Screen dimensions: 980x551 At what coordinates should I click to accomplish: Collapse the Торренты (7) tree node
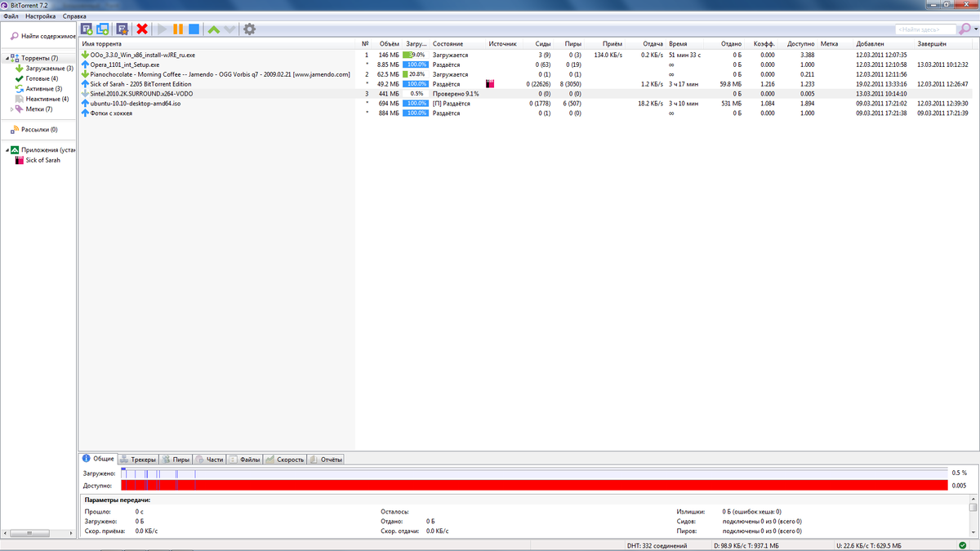coord(6,59)
